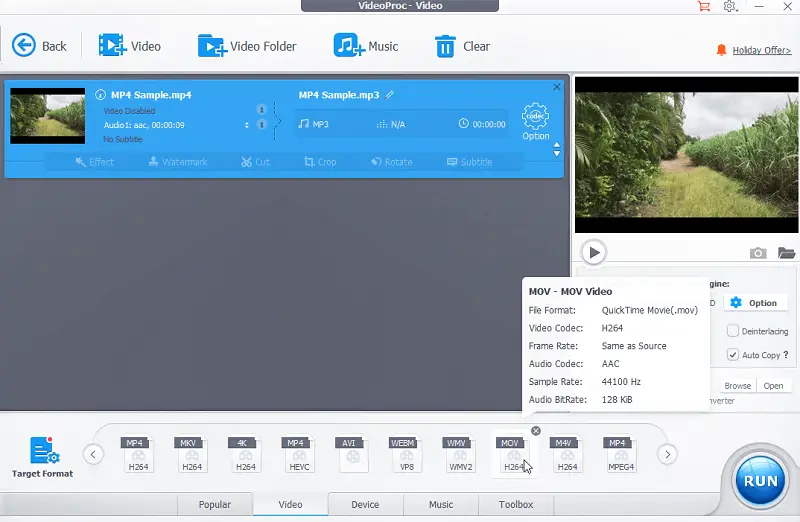Select the WMV WMV2 format
The height and width of the screenshot is (522, 800).
pos(460,454)
